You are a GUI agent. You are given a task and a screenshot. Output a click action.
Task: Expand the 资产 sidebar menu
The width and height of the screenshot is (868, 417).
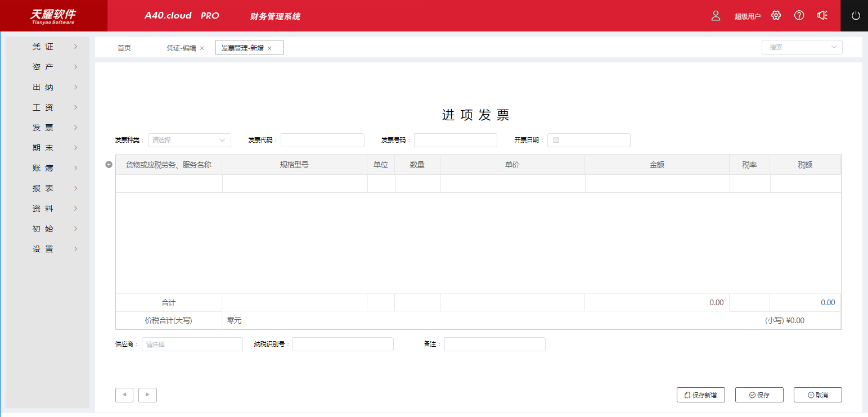click(47, 67)
